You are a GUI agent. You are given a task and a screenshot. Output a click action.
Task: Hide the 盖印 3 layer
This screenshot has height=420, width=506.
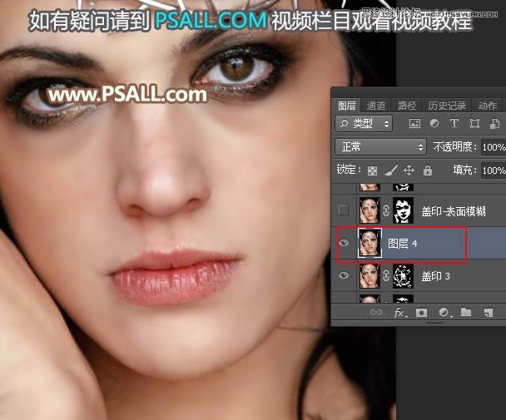point(343,276)
